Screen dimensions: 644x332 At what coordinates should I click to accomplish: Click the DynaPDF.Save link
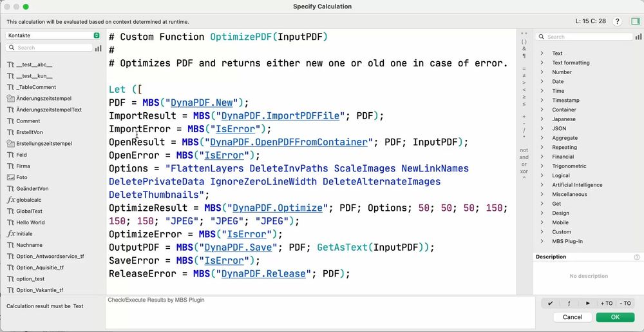(238, 248)
